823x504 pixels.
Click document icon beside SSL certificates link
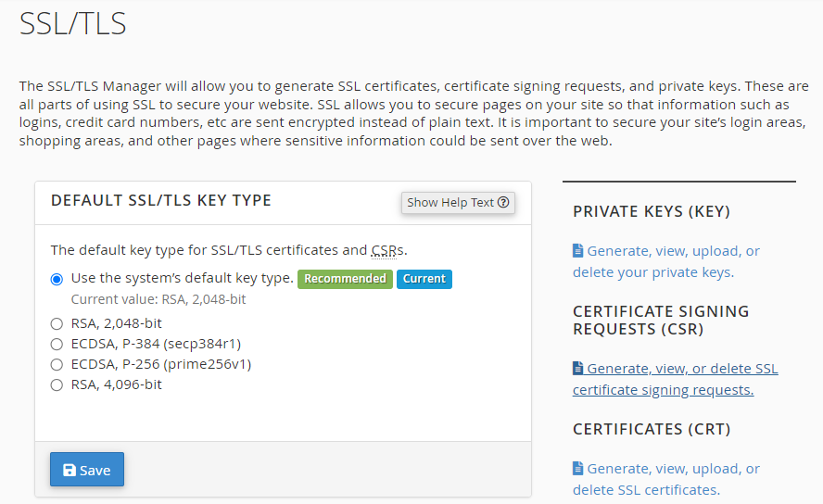[x=578, y=468]
